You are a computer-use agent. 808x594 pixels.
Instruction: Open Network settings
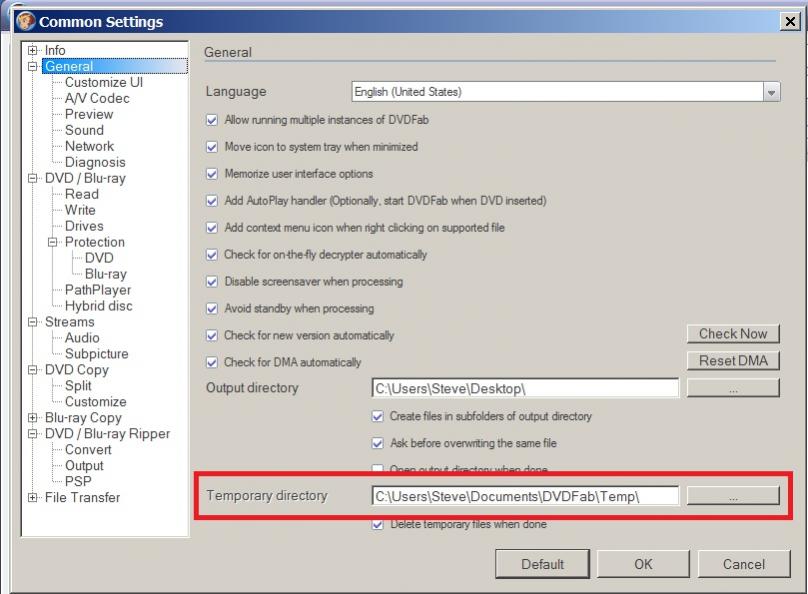pos(89,146)
